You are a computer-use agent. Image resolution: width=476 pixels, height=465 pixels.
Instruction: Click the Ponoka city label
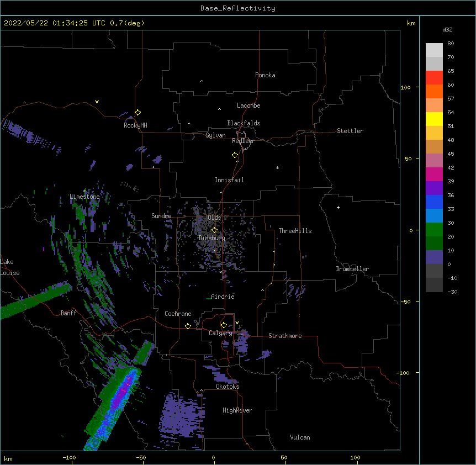coord(265,75)
